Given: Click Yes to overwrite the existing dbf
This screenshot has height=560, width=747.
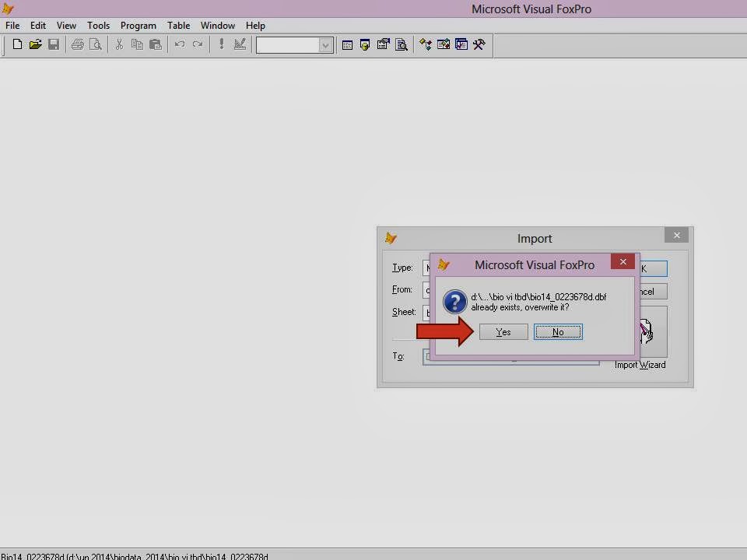Looking at the screenshot, I should click(x=503, y=332).
